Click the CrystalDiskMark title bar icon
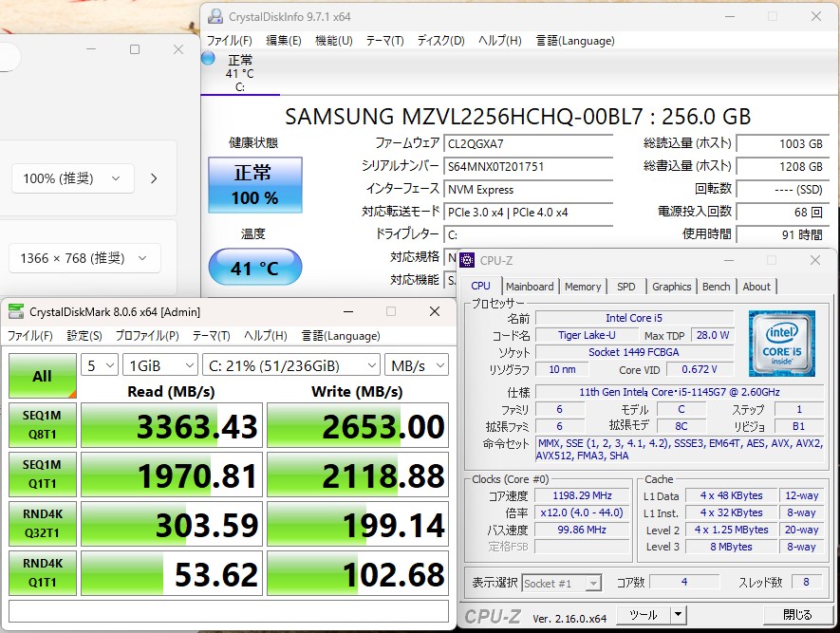The image size is (840, 633). pos(16,311)
